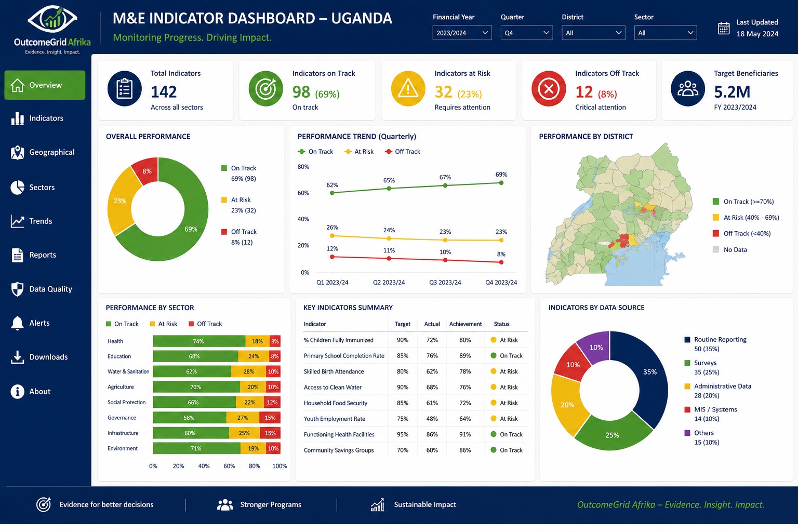Click the On Track status dot for Functioning Health Facilities
Viewport: 798px width, 532px height.
[x=494, y=434]
